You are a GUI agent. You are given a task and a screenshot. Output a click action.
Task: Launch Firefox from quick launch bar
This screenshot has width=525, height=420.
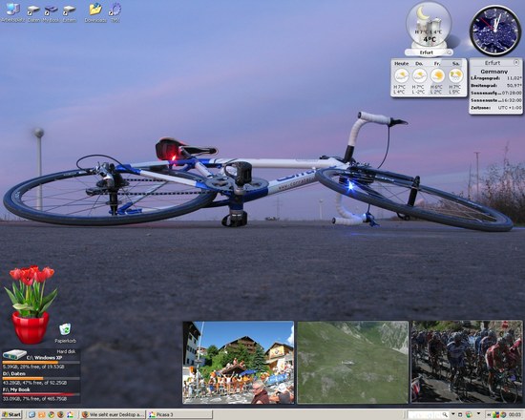click(60, 414)
